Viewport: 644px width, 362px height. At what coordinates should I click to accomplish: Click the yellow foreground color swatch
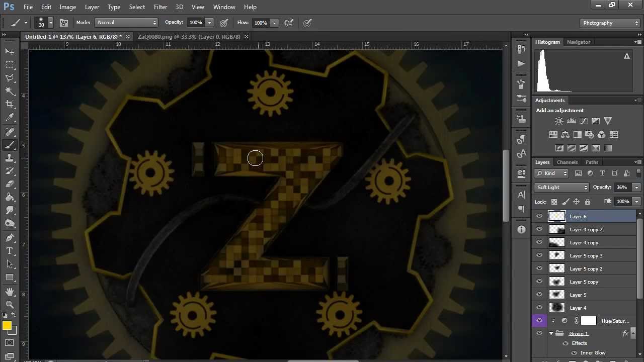7,326
